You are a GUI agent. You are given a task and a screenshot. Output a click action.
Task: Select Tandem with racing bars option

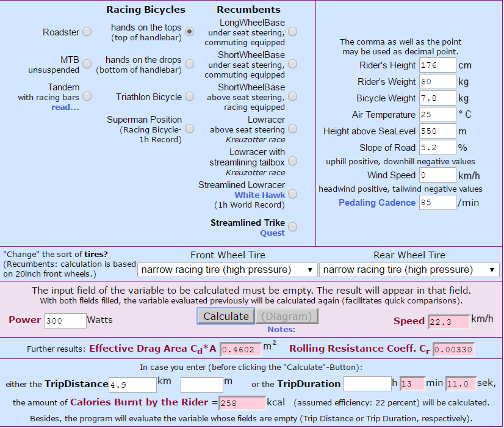(x=87, y=96)
